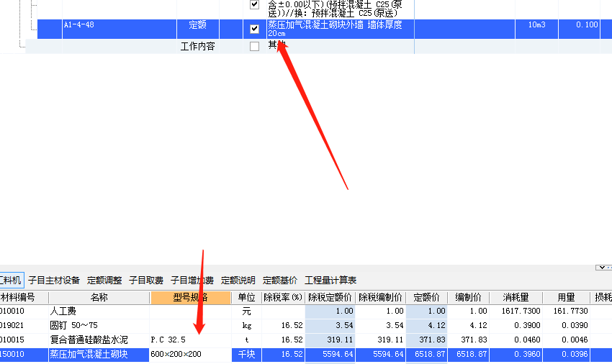The width and height of the screenshot is (612, 364).
Task: Select the 3.54 除税定额价 cell
Action: point(330,325)
